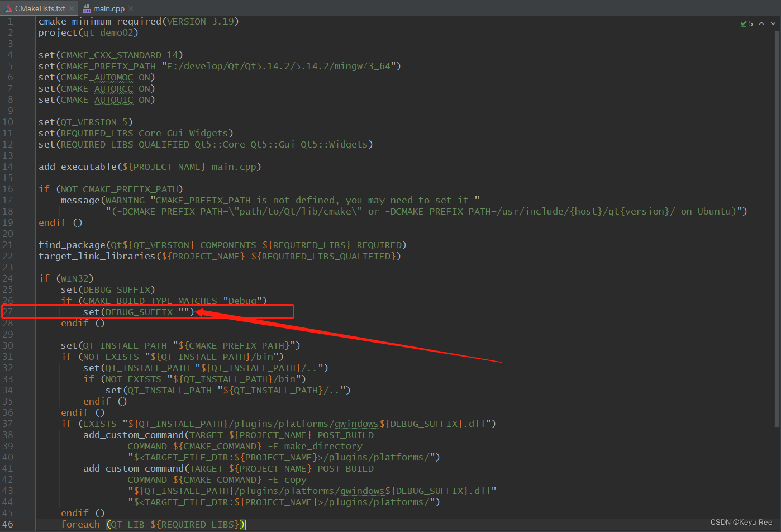
Task: Jump to previous problem using the up chevron
Action: [761, 23]
